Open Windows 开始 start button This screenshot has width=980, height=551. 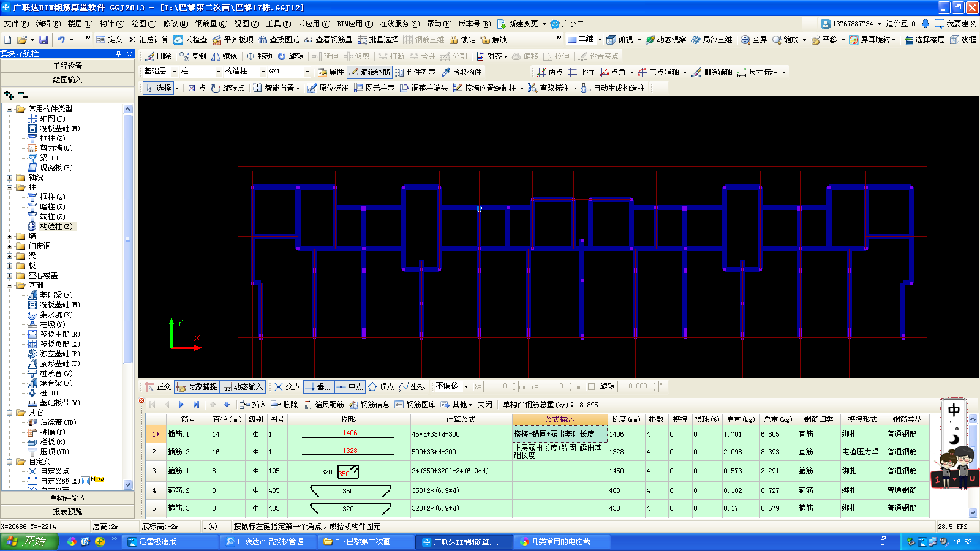(29, 541)
